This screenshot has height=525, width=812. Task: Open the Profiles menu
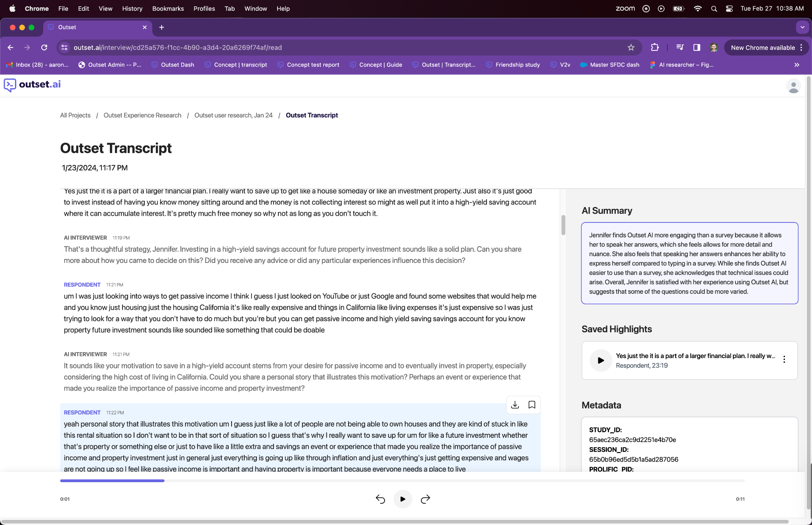204,8
